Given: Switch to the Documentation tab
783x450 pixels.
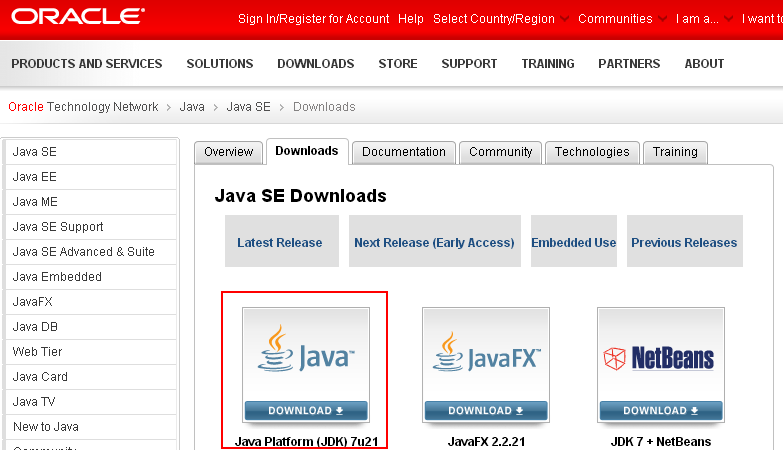Looking at the screenshot, I should 403,152.
